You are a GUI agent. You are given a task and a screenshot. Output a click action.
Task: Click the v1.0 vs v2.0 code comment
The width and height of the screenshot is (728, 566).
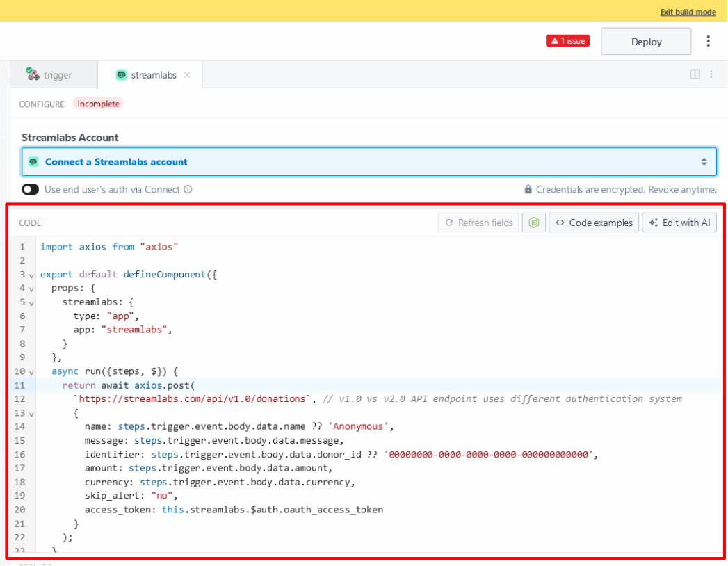[502, 399]
